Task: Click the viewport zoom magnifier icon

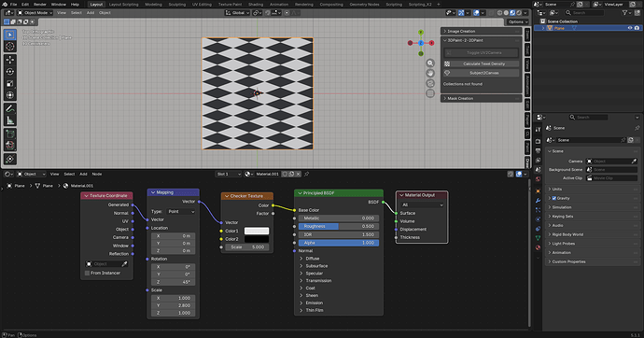Action: click(x=430, y=63)
